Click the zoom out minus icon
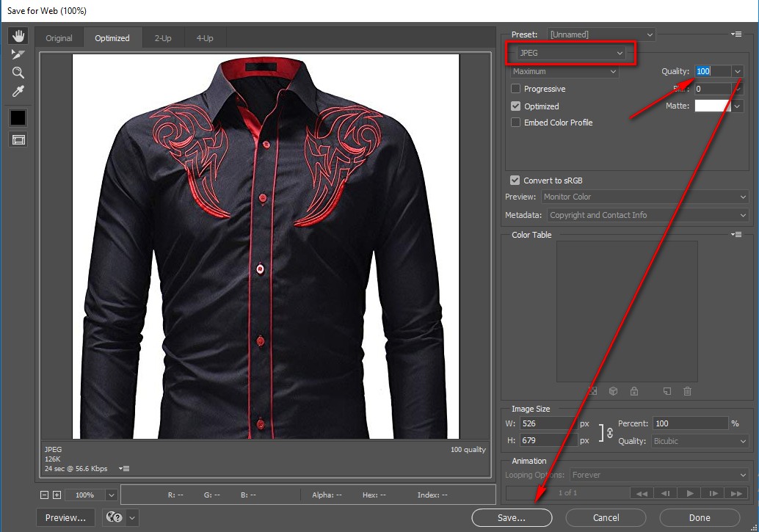 [x=45, y=495]
